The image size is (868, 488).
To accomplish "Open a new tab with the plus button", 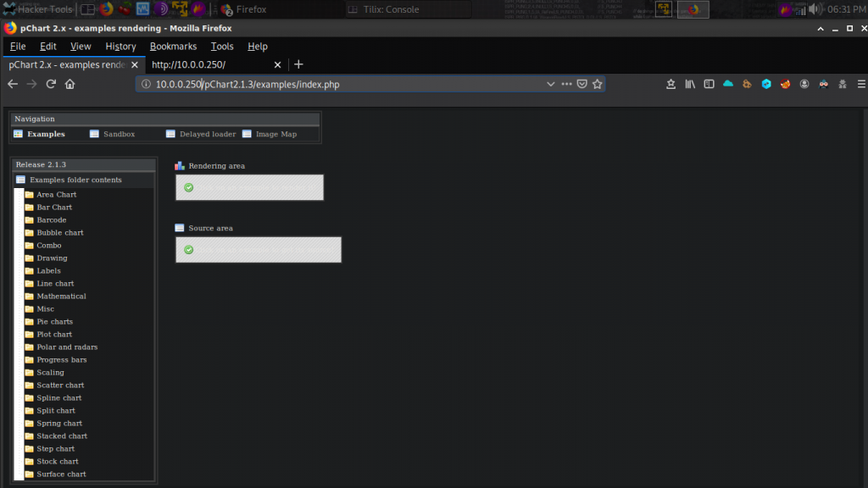I will (298, 64).
